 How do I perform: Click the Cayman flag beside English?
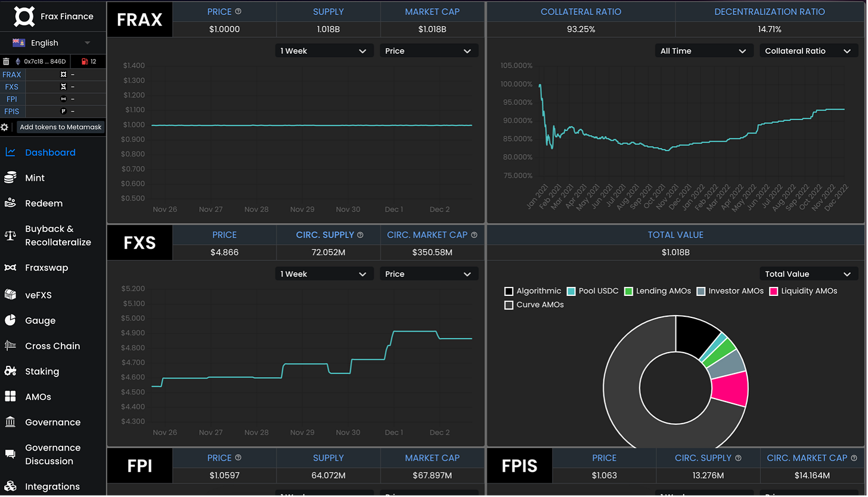click(18, 43)
